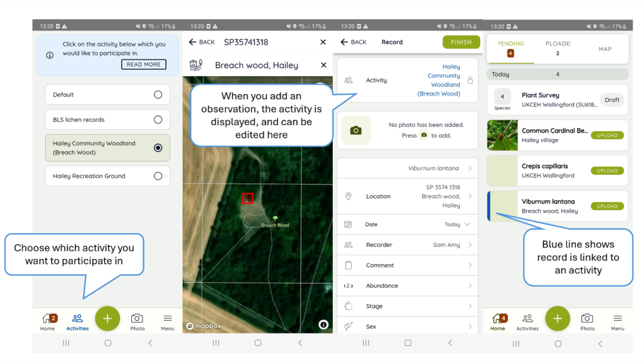The image size is (644, 364).
Task: Tap info icon in activity hint banner
Action: [x=50, y=55]
